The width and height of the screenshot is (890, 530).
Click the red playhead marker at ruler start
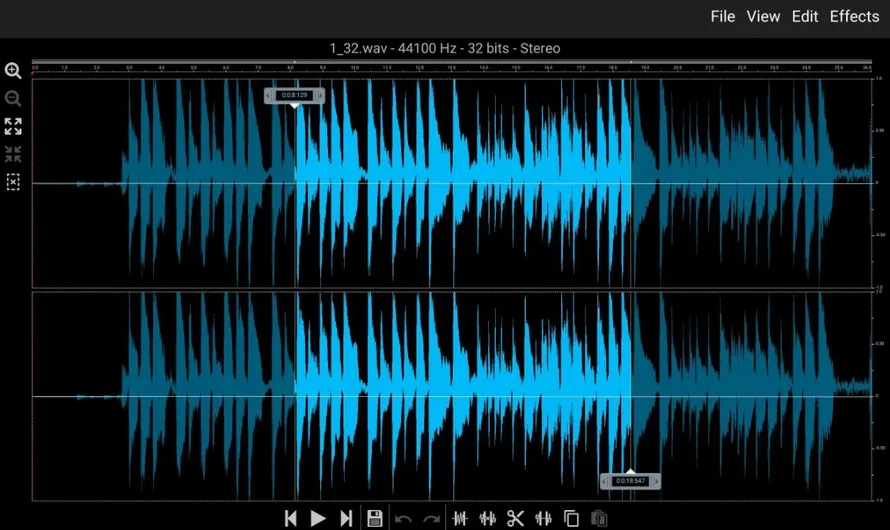[33, 73]
